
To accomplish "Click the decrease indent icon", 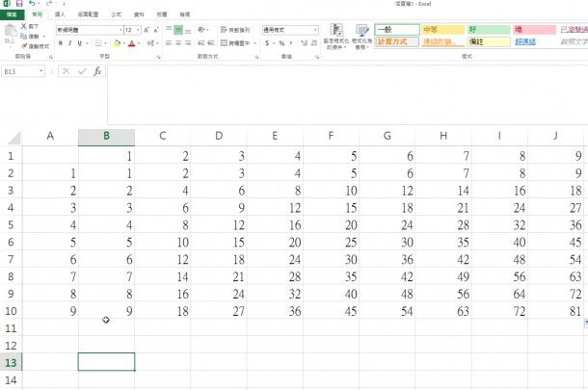I will (201, 43).
